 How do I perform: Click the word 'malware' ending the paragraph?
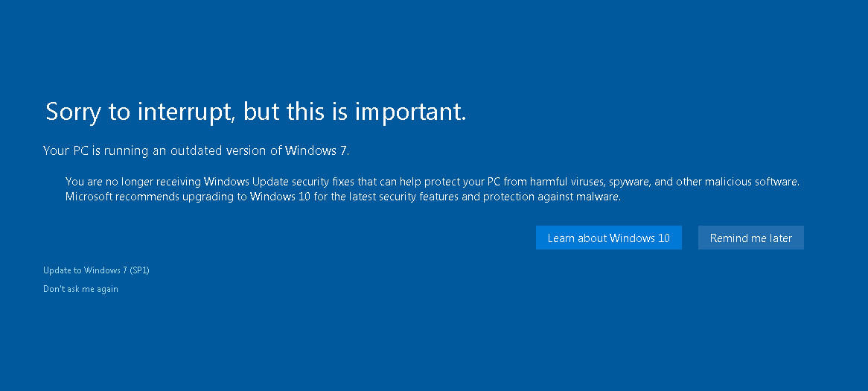point(599,197)
